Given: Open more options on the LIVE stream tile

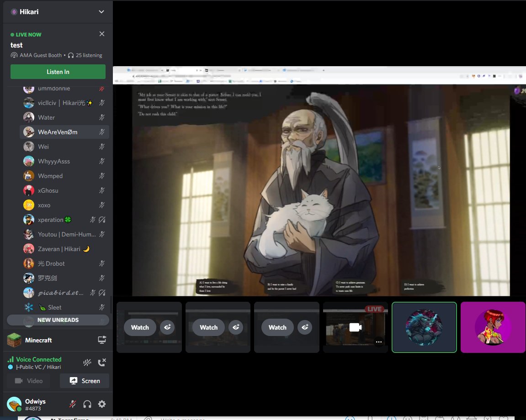Looking at the screenshot, I should (379, 342).
